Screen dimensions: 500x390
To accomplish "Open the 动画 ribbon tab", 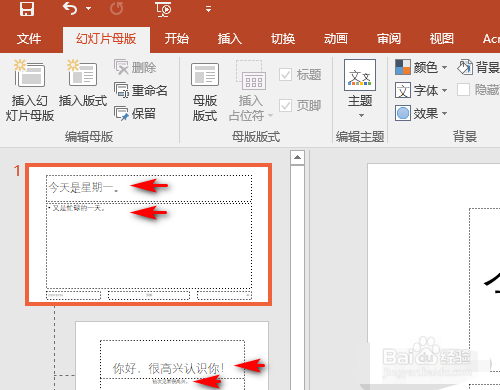I will coord(336,39).
